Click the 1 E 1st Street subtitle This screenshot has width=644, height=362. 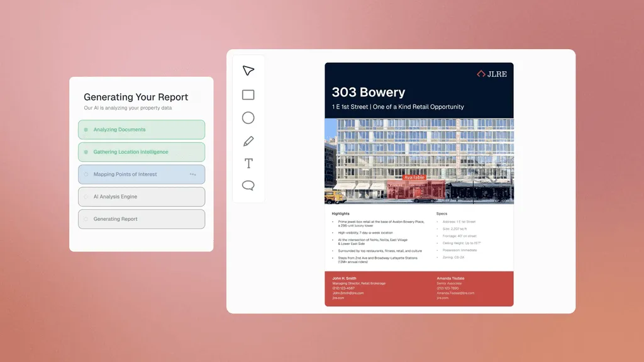(x=397, y=106)
